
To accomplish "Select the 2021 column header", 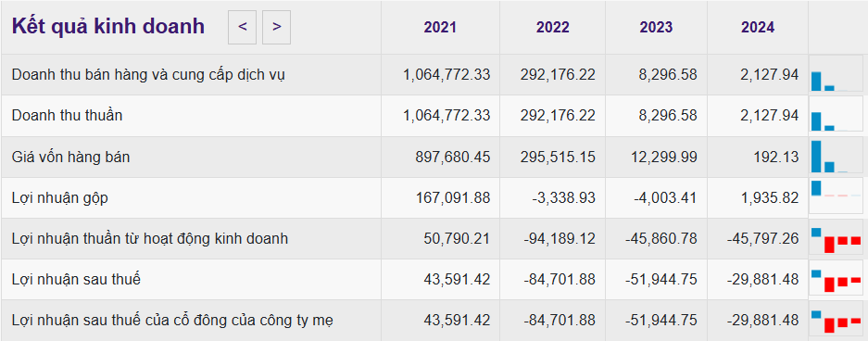I will (x=440, y=27).
